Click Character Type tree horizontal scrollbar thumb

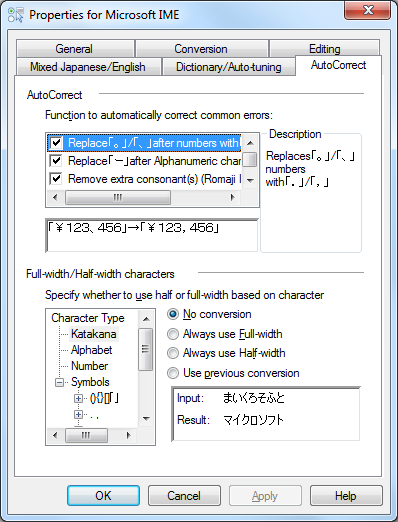click(86, 435)
